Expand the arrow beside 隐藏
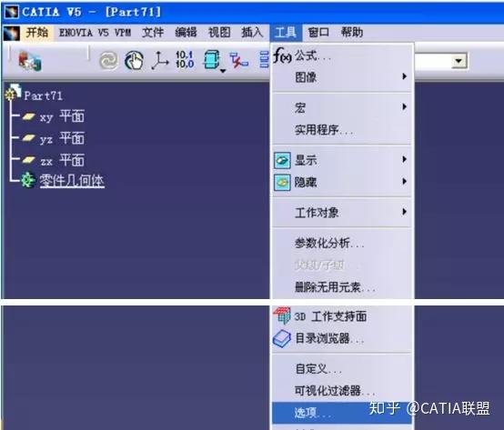The height and width of the screenshot is (430, 504). point(404,182)
